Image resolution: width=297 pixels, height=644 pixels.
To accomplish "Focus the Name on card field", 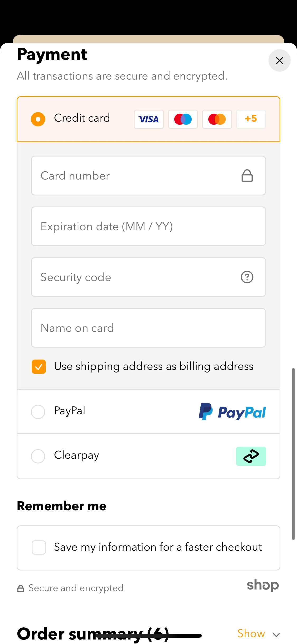I will tap(148, 328).
